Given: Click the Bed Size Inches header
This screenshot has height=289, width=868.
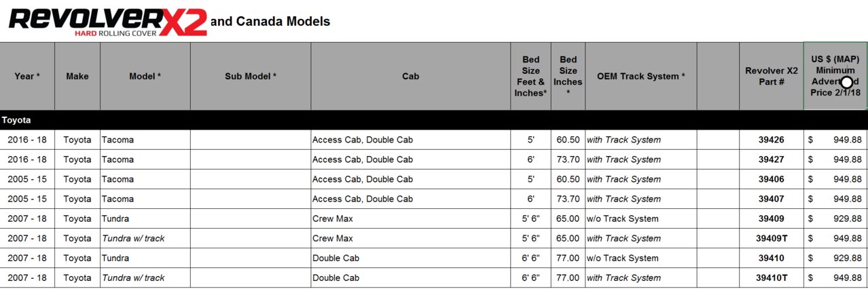Looking at the screenshot, I should [x=568, y=76].
